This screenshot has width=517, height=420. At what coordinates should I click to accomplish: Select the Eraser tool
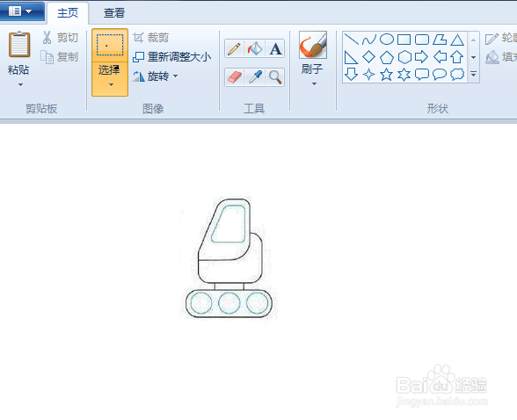tap(235, 77)
